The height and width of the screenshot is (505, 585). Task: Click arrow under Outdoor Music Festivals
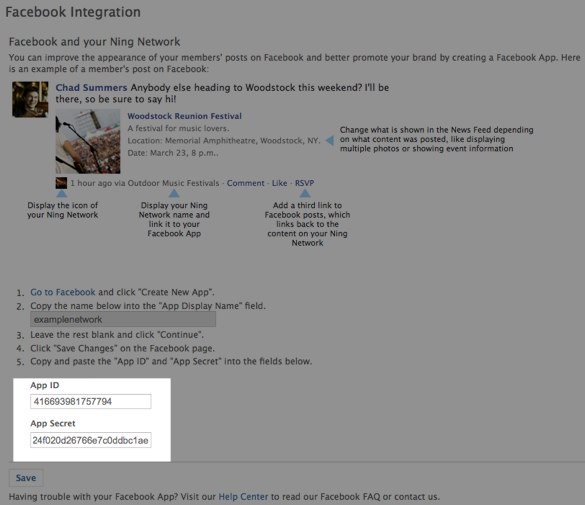174,194
